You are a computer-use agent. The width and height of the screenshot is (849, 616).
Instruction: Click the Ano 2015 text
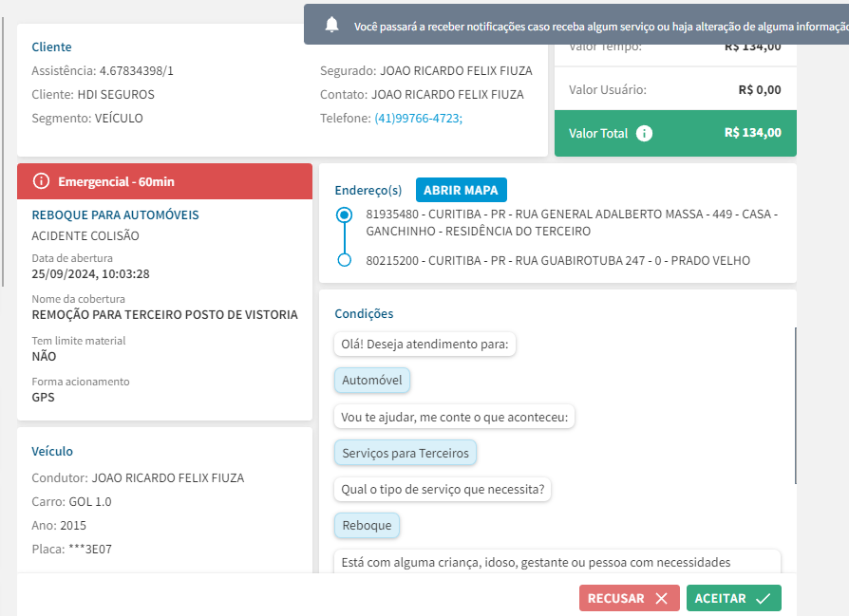[x=73, y=526]
